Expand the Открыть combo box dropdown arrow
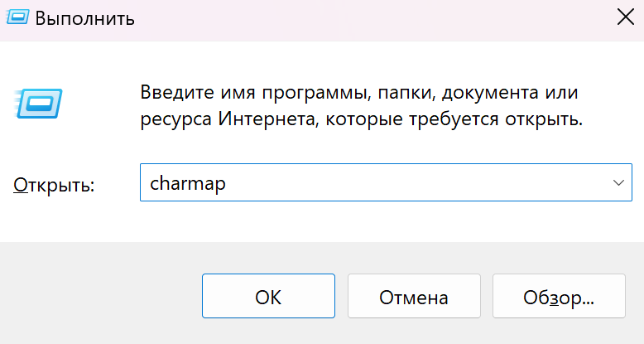The image size is (644, 344). [617, 183]
